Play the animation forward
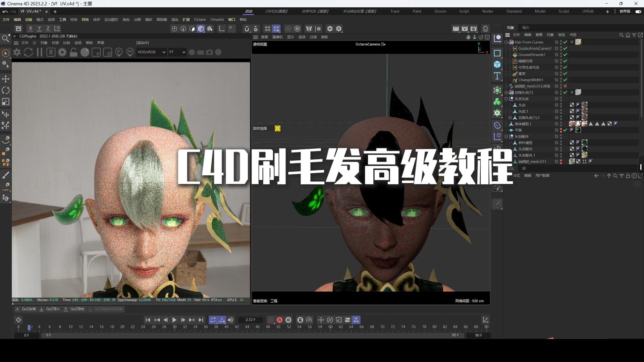Image resolution: width=644 pixels, height=362 pixels. point(174,320)
